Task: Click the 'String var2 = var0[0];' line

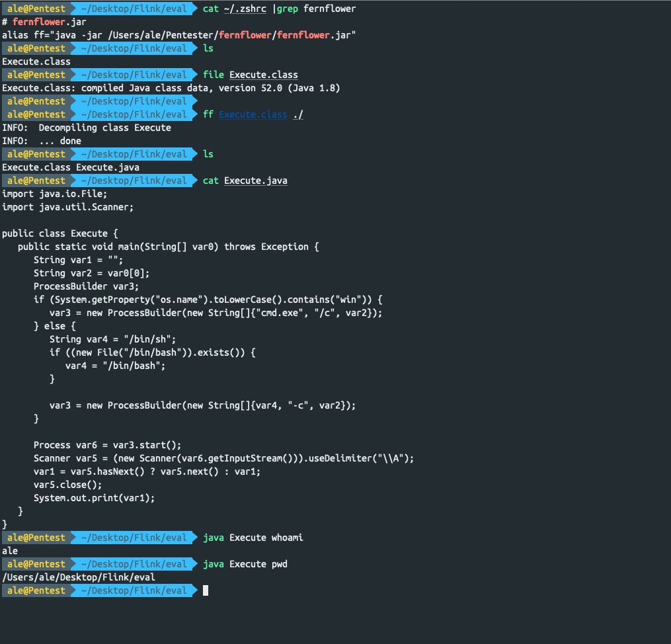Action: click(92, 274)
